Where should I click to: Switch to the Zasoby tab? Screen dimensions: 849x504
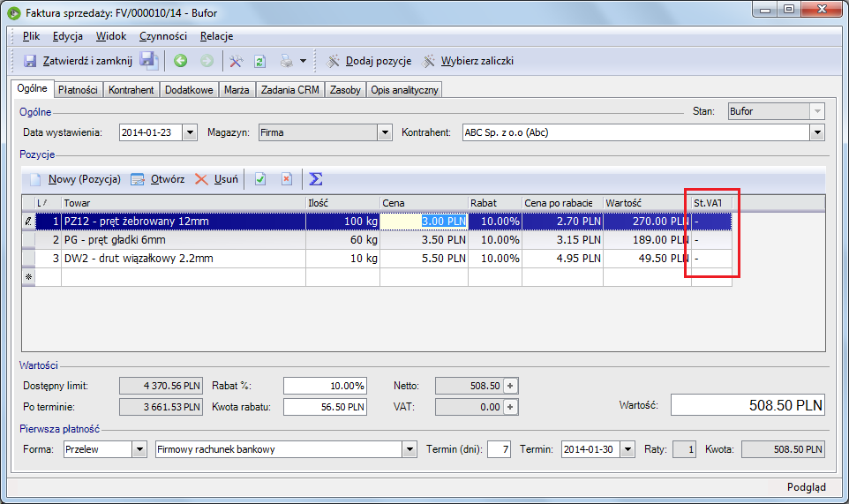click(x=345, y=90)
